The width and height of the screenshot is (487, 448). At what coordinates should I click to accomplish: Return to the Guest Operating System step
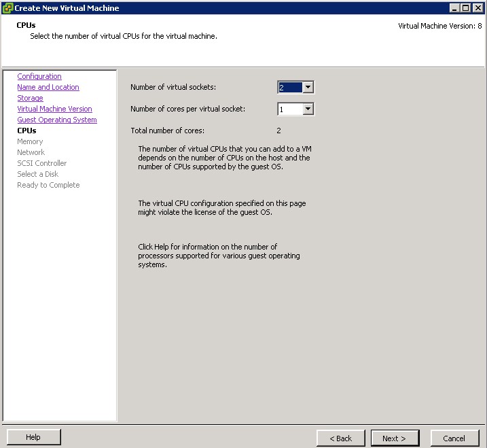pos(57,120)
